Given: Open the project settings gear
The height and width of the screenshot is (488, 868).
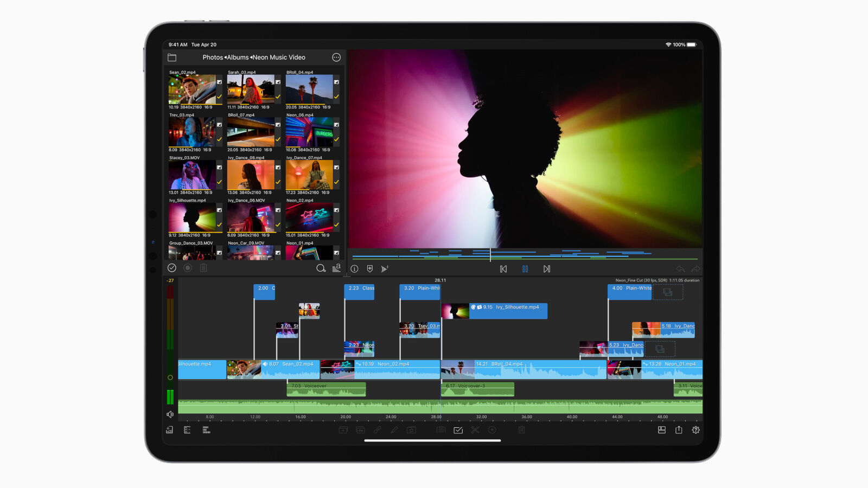Looking at the screenshot, I should coord(697,430).
